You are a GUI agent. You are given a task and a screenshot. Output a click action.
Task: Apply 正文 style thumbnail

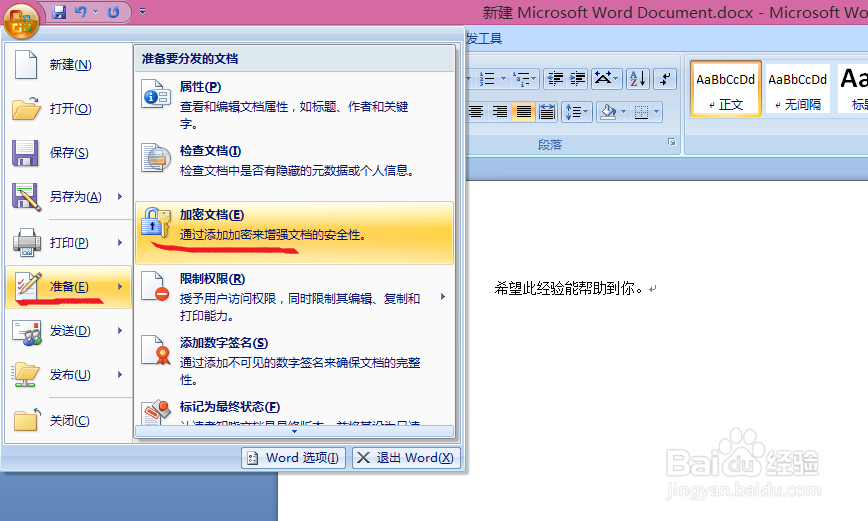726,89
